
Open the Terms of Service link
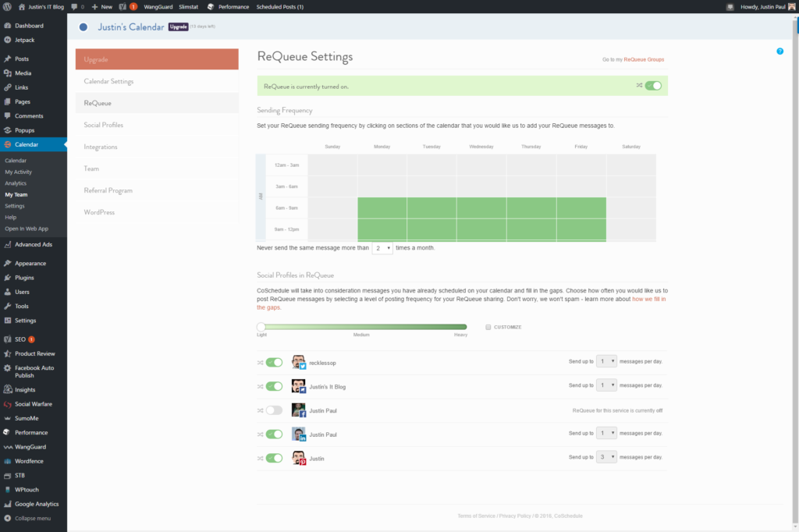point(477,516)
